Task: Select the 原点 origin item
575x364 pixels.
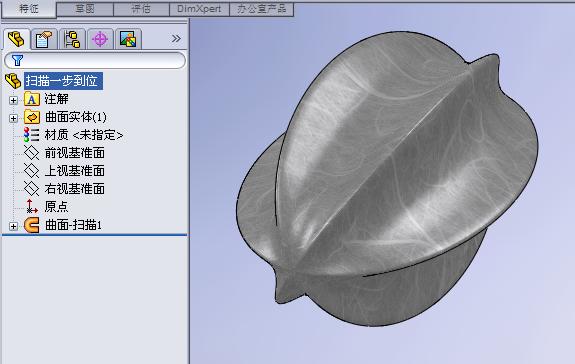Action: pyautogui.click(x=56, y=206)
